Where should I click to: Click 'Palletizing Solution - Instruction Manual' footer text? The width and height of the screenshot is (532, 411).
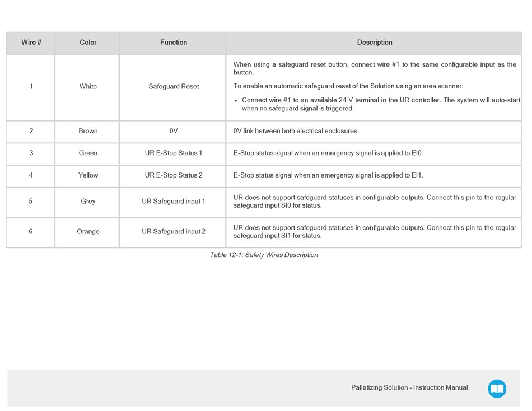tap(409, 388)
